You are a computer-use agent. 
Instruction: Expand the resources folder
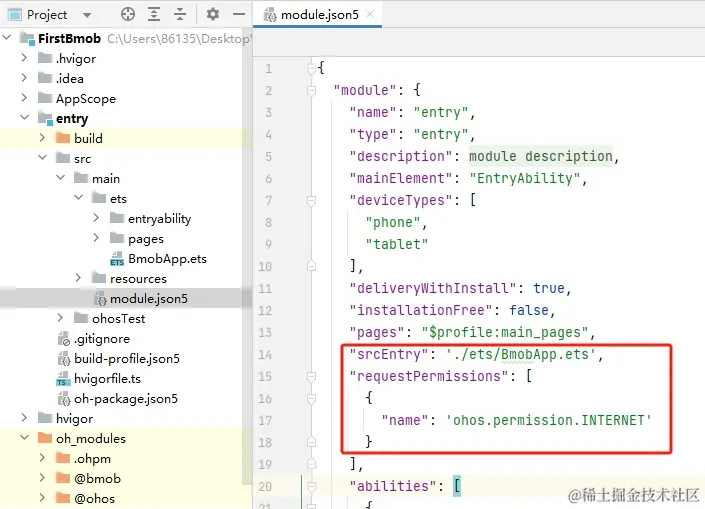point(78,278)
